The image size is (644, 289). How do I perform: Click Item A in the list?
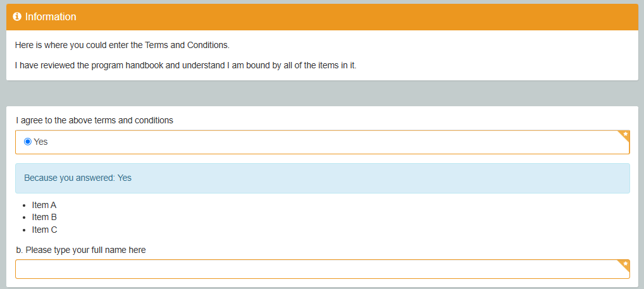tap(44, 206)
